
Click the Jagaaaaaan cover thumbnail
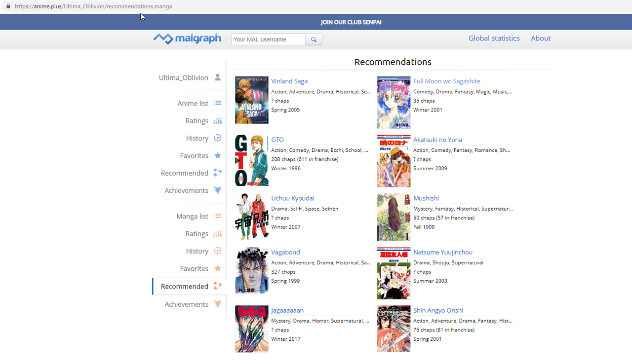(252, 329)
